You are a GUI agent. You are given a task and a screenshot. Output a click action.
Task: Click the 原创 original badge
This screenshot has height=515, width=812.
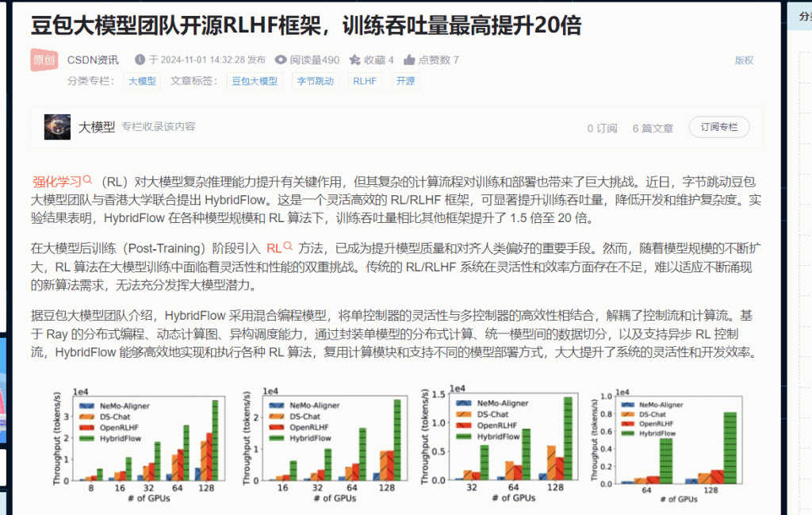pyautogui.click(x=44, y=60)
